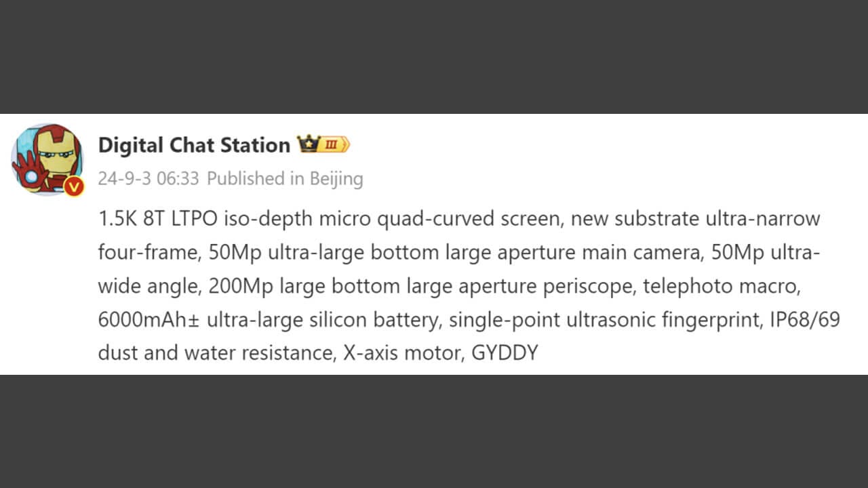Click the orange verified V badge
This screenshot has width=868, height=488.
(74, 187)
